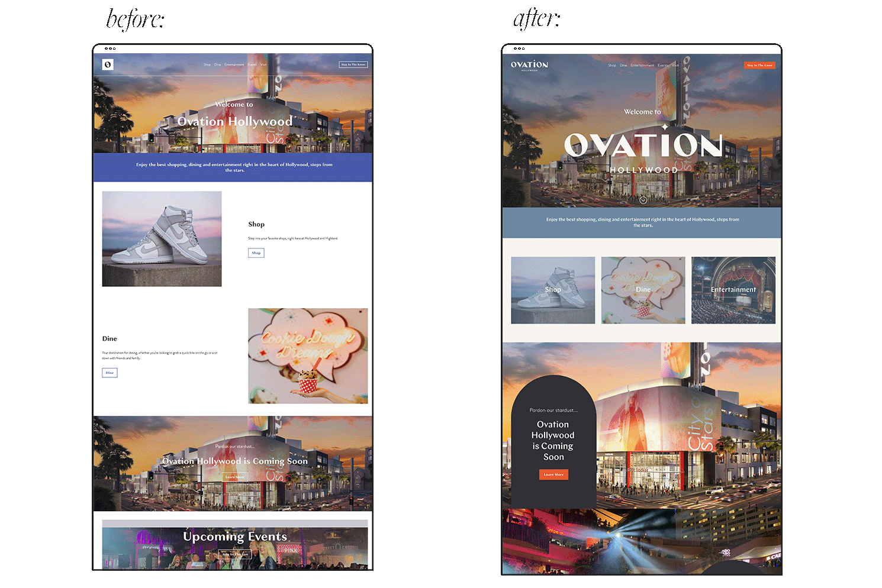Select the Cookie Dough Dine tile in the after design

[x=643, y=290]
